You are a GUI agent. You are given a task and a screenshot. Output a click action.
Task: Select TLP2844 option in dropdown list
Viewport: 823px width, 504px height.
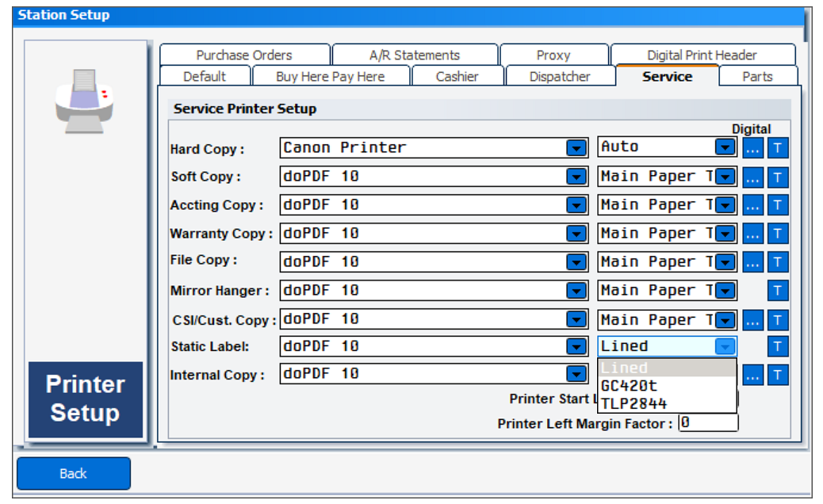(x=667, y=404)
